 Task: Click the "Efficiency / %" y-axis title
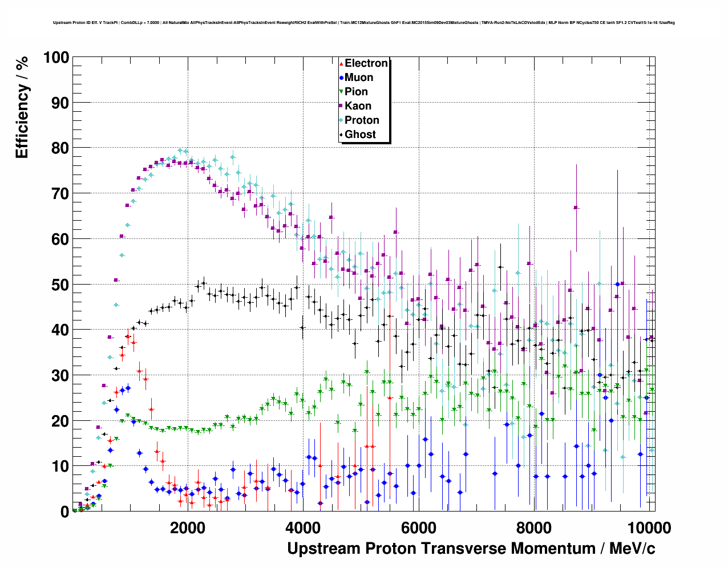22,108
